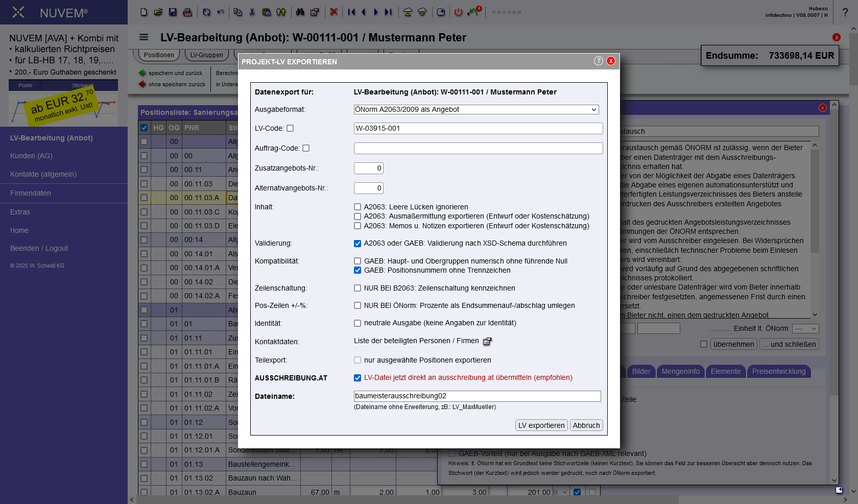Click the red X delete icon in toolbar
Screen dimensions: 858x504
tap(333, 12)
